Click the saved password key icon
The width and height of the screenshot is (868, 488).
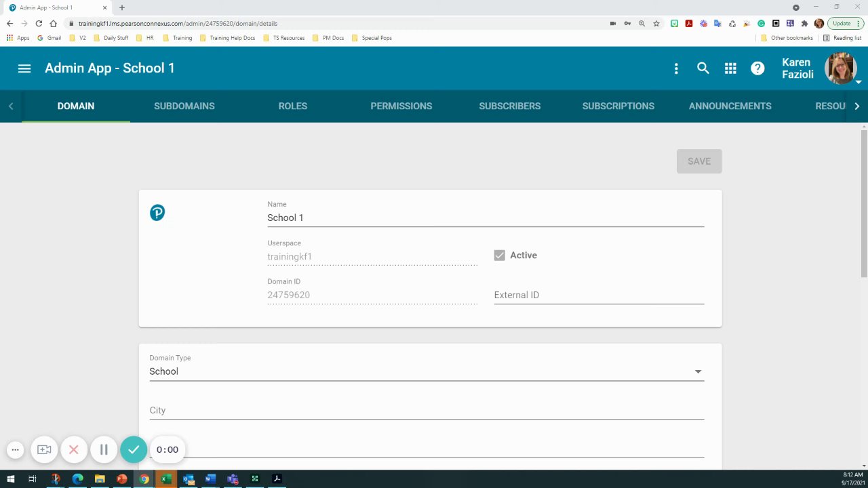tap(627, 23)
